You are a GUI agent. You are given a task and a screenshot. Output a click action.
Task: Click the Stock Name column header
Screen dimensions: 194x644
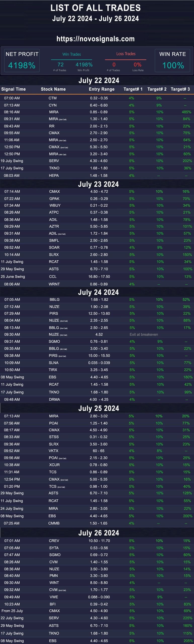[53, 89]
